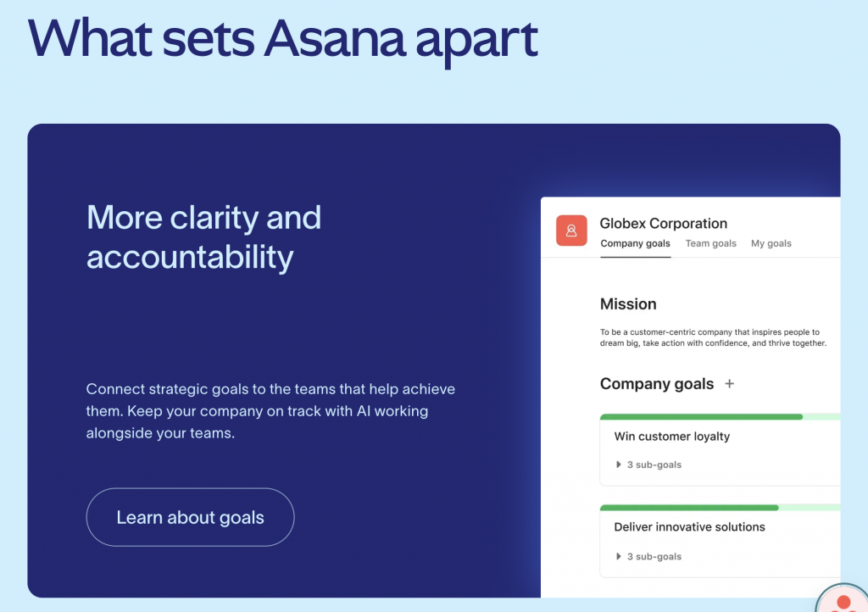Click the plus icon beside Company goals
Image resolution: width=868 pixels, height=612 pixels.
coord(729,383)
